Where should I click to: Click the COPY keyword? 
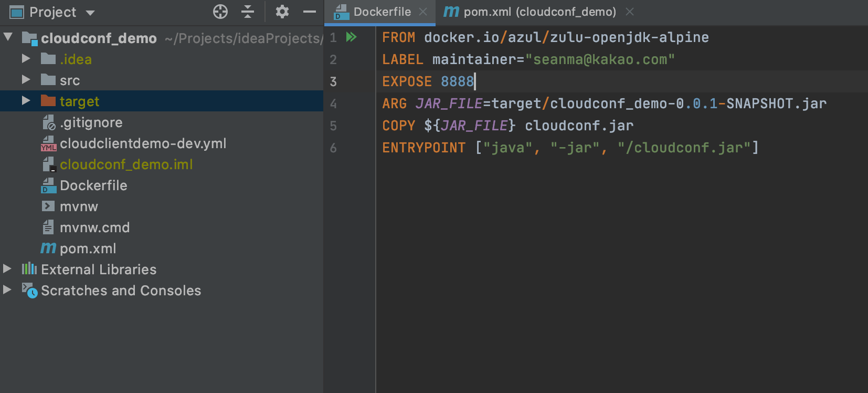coord(398,126)
